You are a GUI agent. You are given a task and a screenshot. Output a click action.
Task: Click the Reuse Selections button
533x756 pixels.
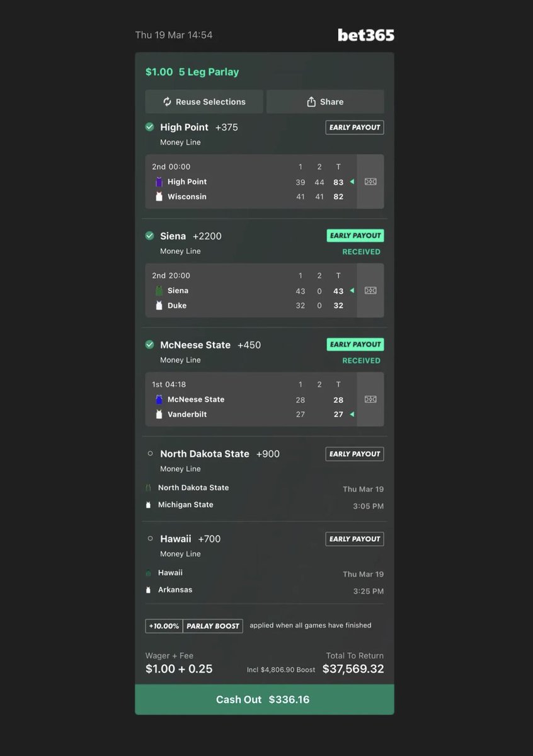tap(205, 102)
